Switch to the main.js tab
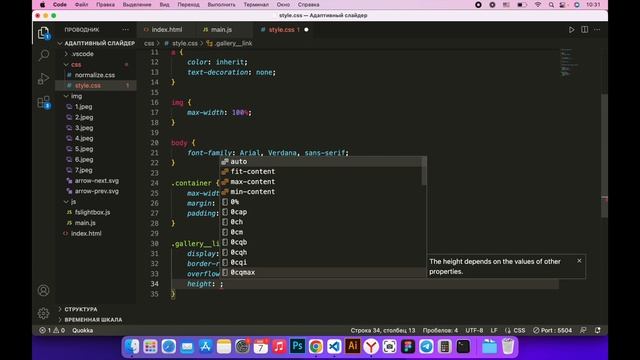The image size is (640, 360). coord(222,29)
